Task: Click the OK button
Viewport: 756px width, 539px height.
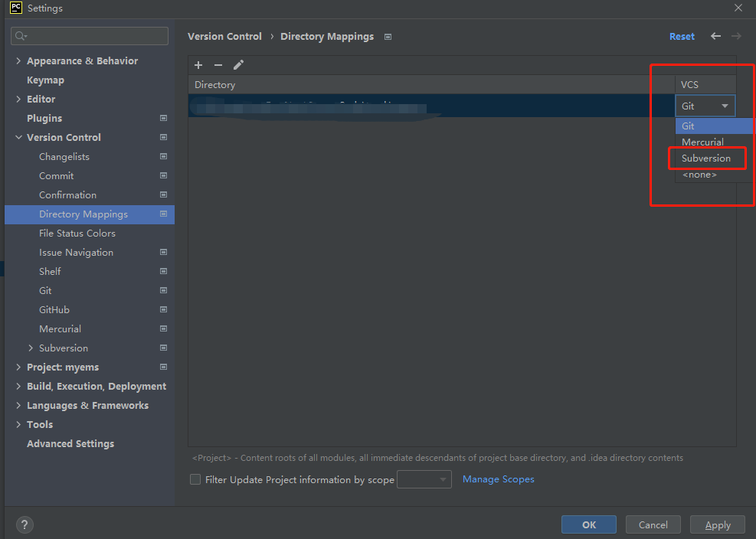Action: (x=589, y=524)
